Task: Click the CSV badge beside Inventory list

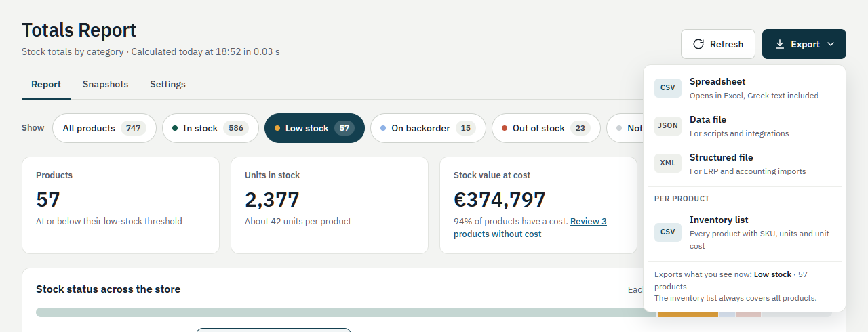Action: pyautogui.click(x=668, y=232)
